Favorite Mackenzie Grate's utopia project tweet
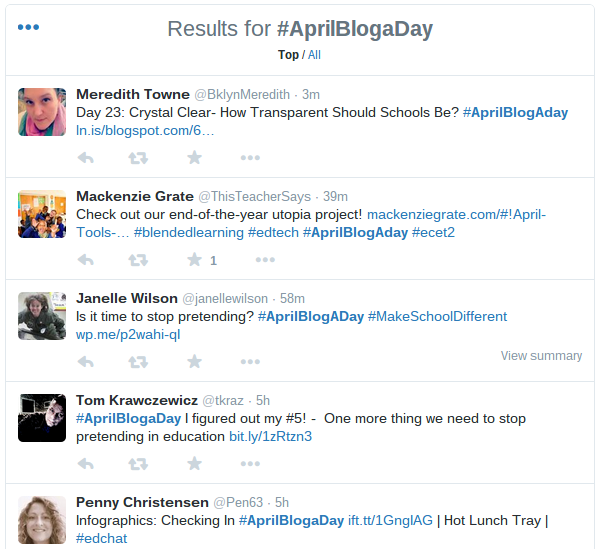Image resolution: width=596 pixels, height=549 pixels. 194,260
